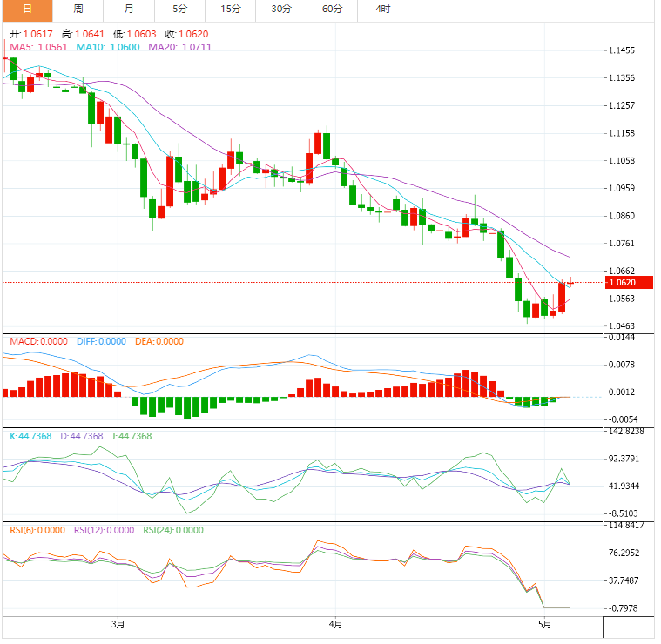The width and height of the screenshot is (661, 644).
Task: Click the 1.1356 price axis label
Action: [x=621, y=78]
